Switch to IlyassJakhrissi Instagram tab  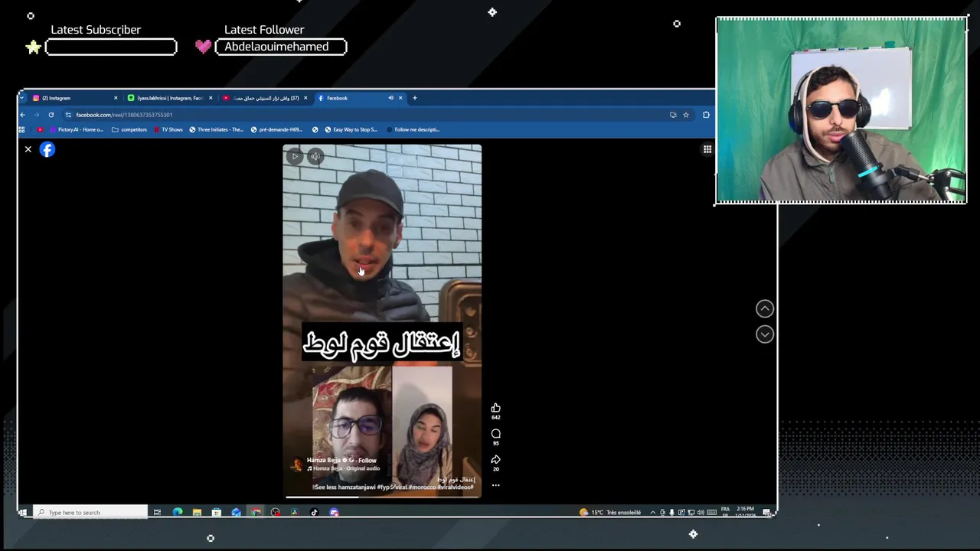[x=170, y=98]
